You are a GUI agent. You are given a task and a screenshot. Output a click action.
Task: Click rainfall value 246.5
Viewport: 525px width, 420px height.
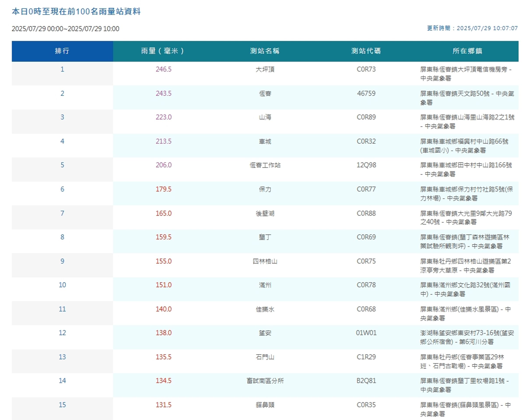tap(164, 69)
